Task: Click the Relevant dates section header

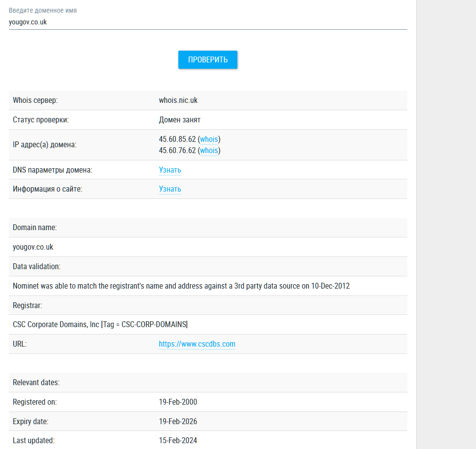Action: tap(36, 383)
